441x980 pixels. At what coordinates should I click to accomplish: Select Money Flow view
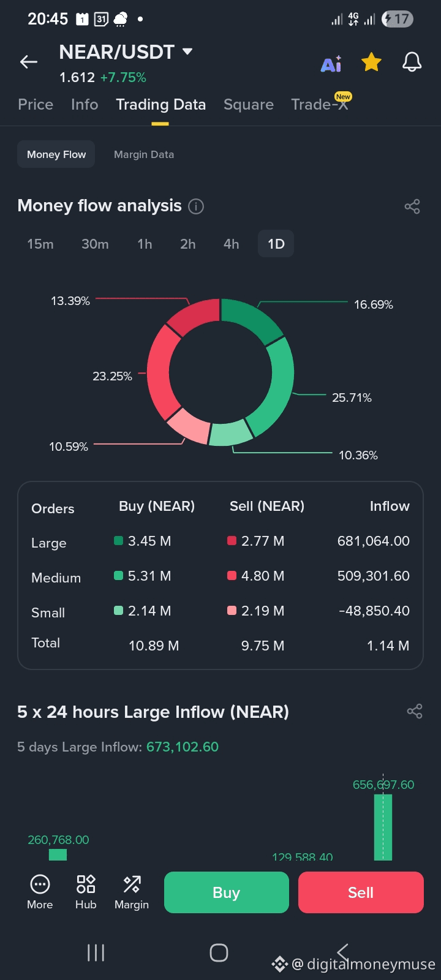56,154
